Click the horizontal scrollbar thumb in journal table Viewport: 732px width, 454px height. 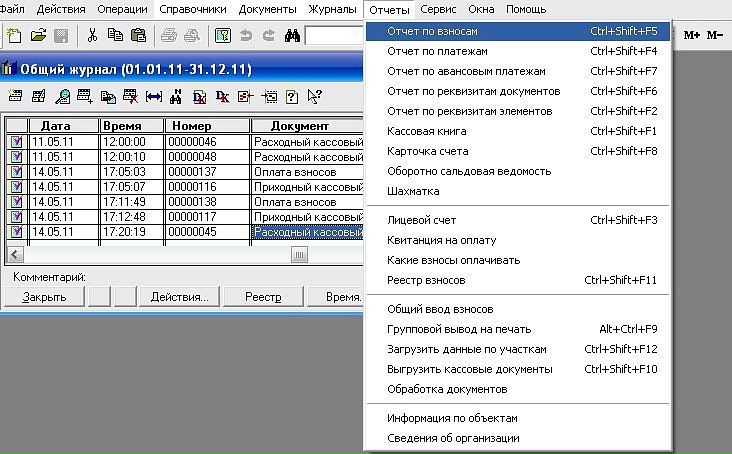click(x=298, y=254)
